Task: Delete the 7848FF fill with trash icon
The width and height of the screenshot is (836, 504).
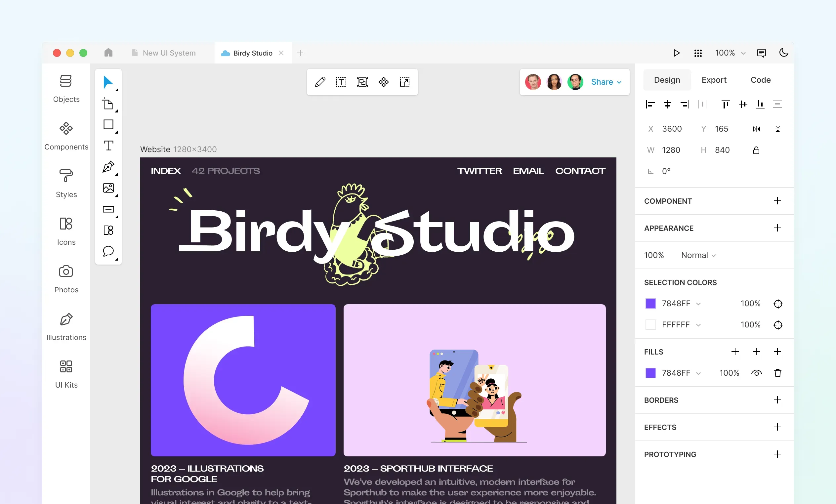Action: (x=778, y=373)
